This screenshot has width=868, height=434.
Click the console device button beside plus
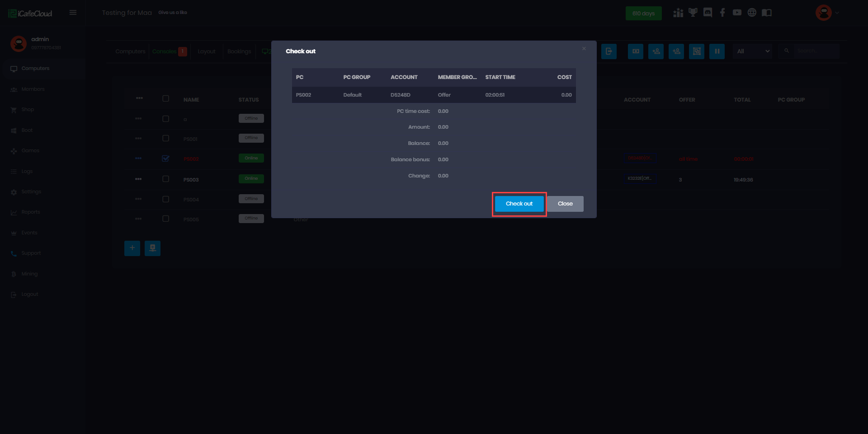[152, 248]
